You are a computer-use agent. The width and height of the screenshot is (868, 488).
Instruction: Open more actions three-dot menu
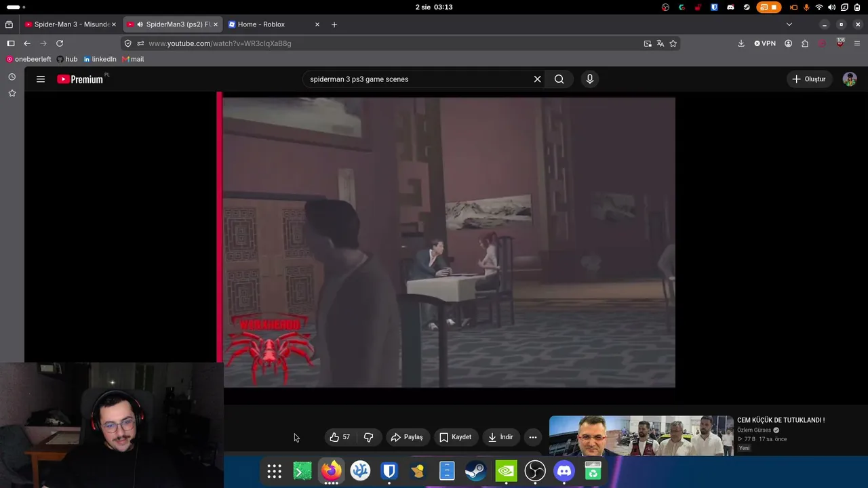point(533,437)
